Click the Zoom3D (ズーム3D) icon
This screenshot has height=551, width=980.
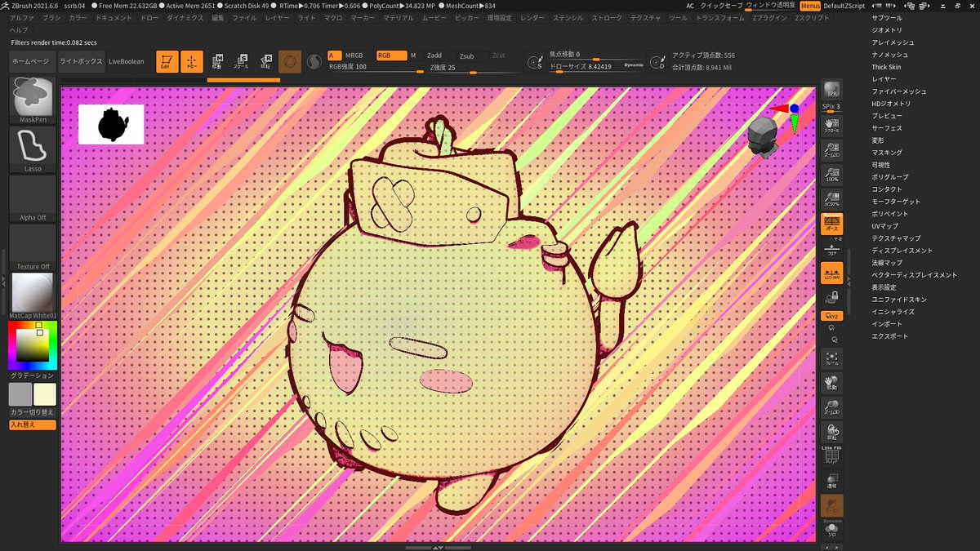832,408
